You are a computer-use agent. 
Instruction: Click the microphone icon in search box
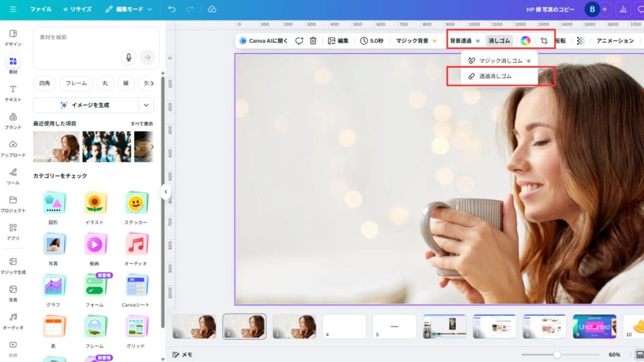click(x=128, y=57)
